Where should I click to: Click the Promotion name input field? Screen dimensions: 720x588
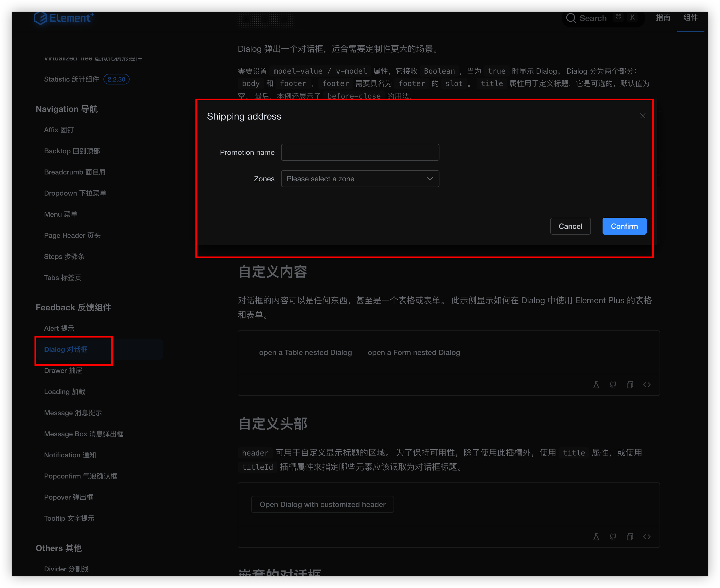(360, 152)
